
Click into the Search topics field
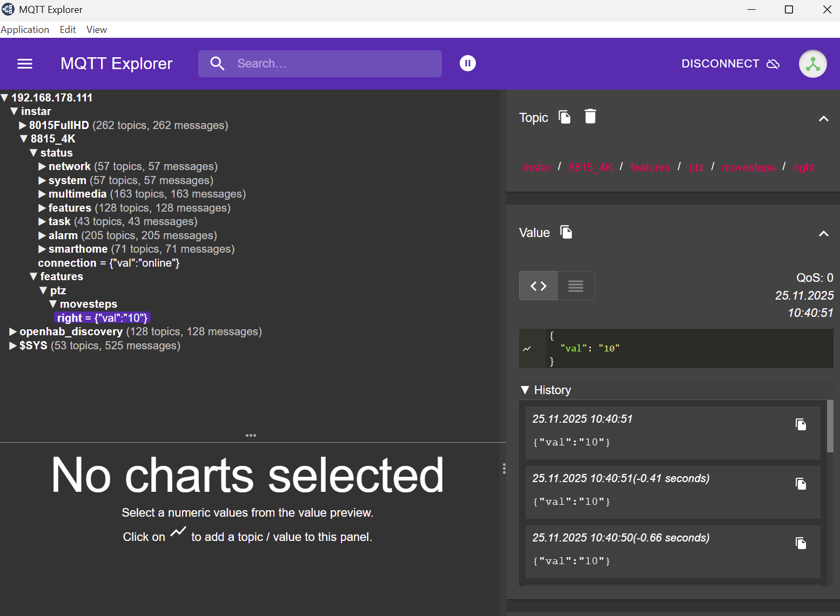coord(335,64)
